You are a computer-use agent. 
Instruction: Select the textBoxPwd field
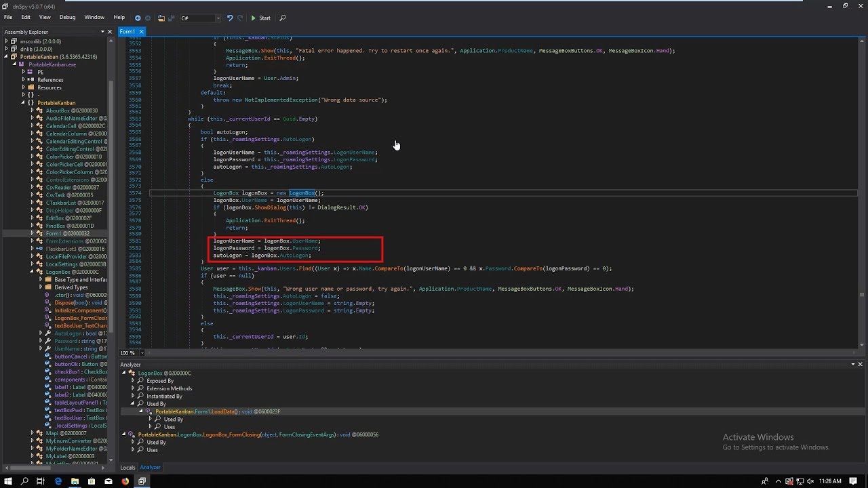80,410
